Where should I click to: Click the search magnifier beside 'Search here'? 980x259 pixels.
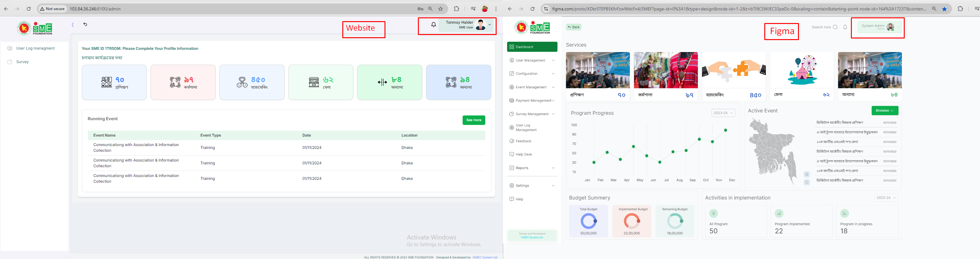835,27
